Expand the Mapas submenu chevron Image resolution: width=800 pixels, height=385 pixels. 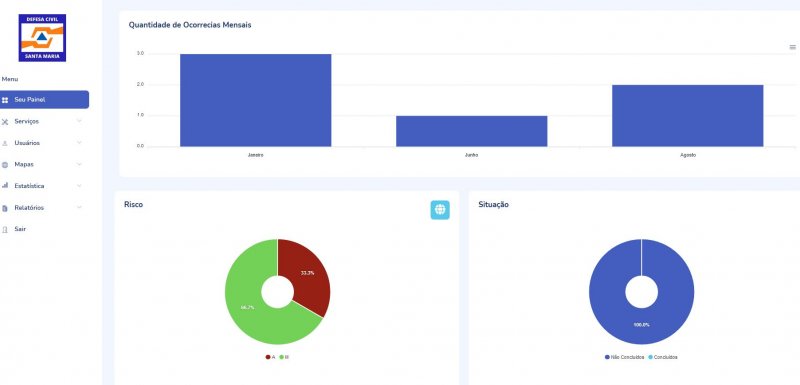click(79, 164)
